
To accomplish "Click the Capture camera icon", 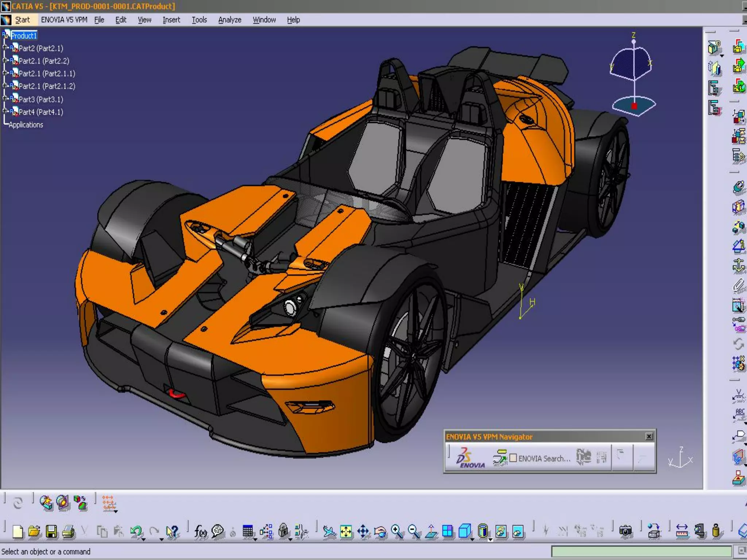I will click(x=625, y=531).
